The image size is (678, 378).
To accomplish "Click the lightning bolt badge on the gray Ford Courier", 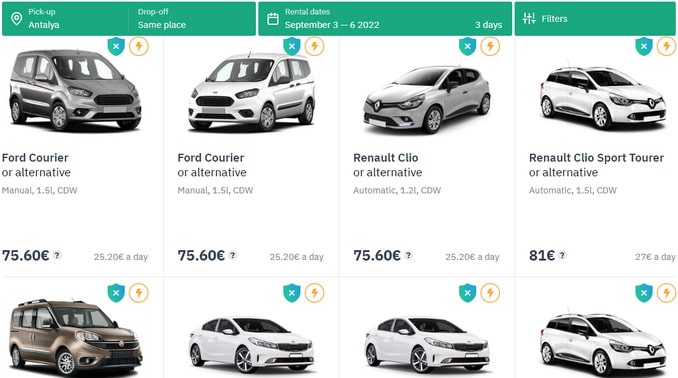I will coord(139,46).
